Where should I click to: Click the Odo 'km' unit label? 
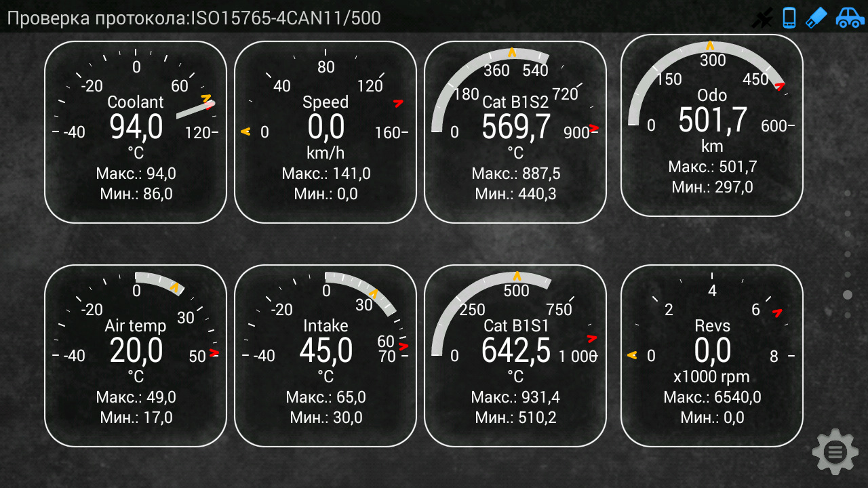[712, 146]
